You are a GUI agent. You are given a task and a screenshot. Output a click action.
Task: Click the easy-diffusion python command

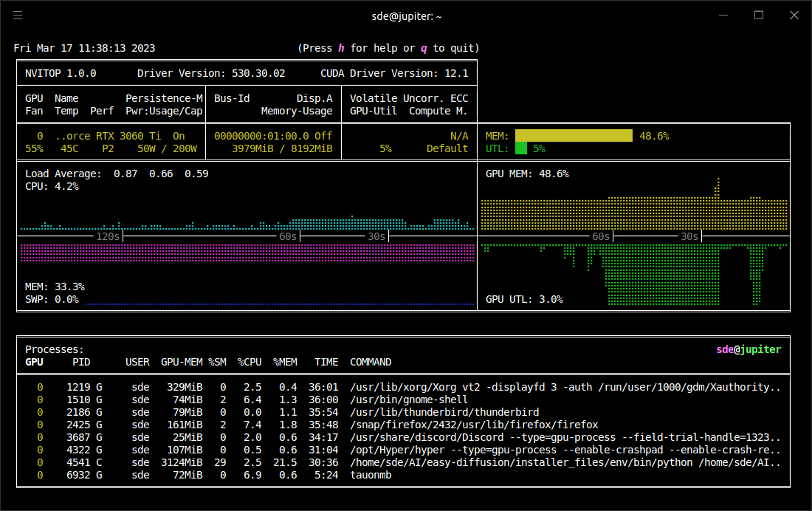[x=565, y=462]
